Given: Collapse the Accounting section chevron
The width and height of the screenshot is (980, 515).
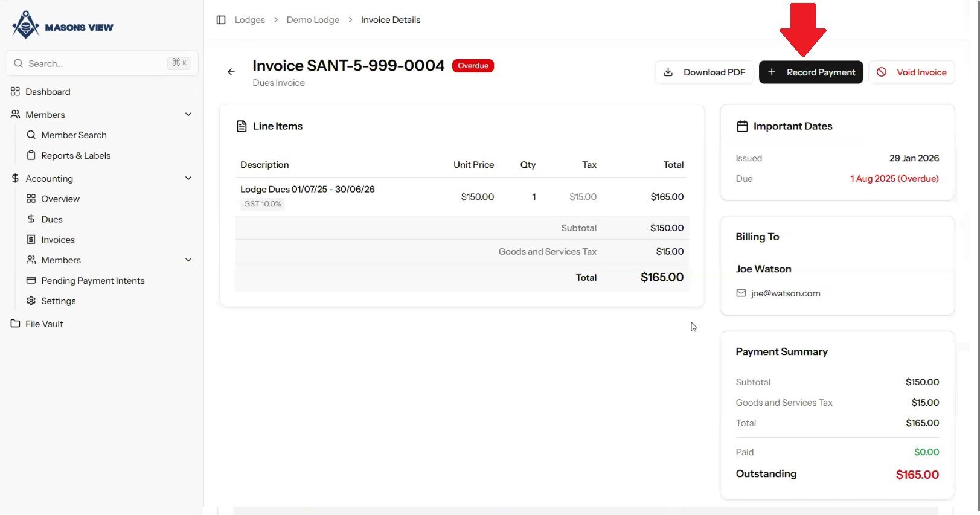Looking at the screenshot, I should coord(188,178).
